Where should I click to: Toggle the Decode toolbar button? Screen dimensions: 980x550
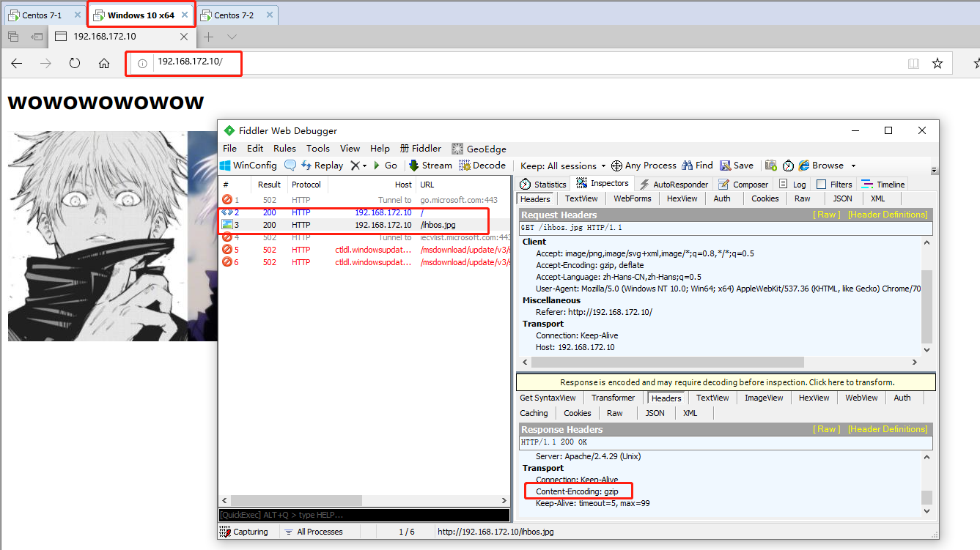point(482,166)
